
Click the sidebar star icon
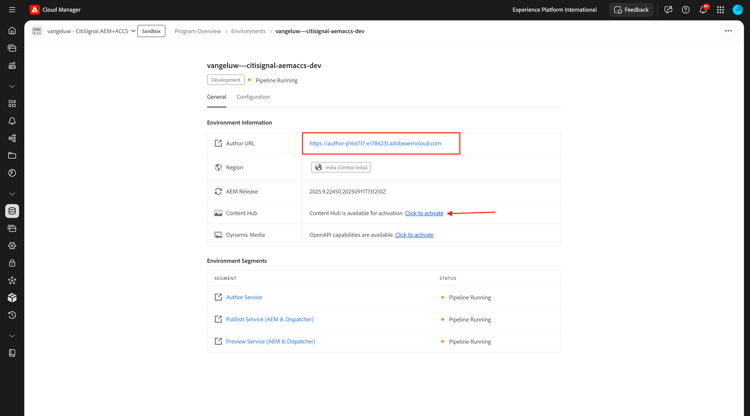pos(12,281)
